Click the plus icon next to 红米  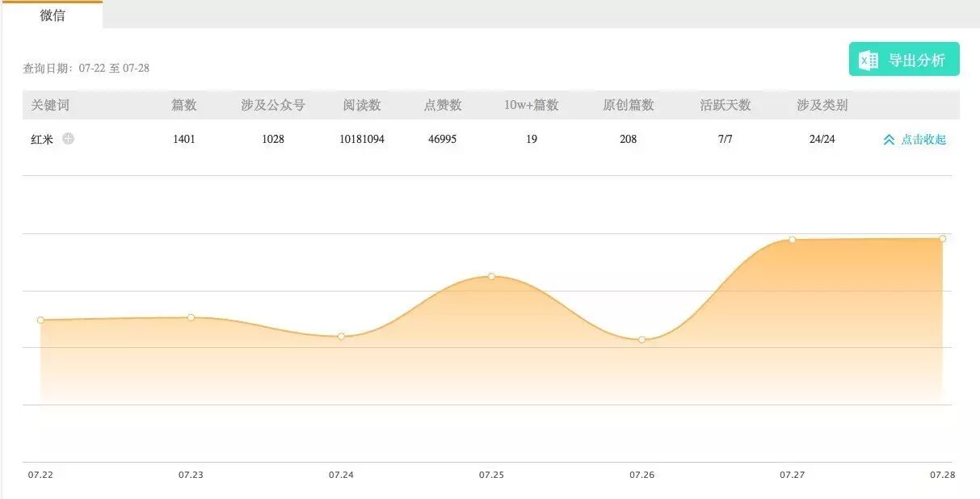point(69,139)
